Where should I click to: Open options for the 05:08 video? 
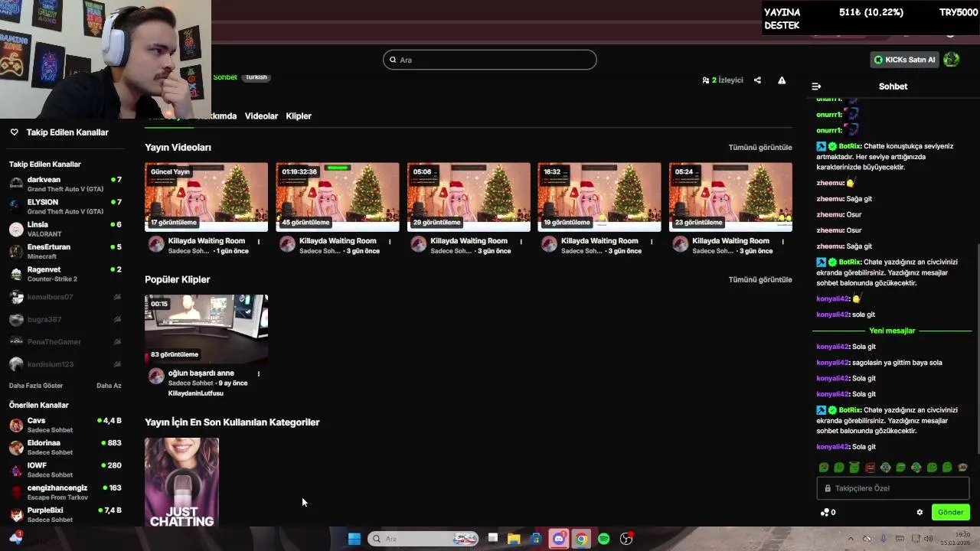click(x=521, y=242)
